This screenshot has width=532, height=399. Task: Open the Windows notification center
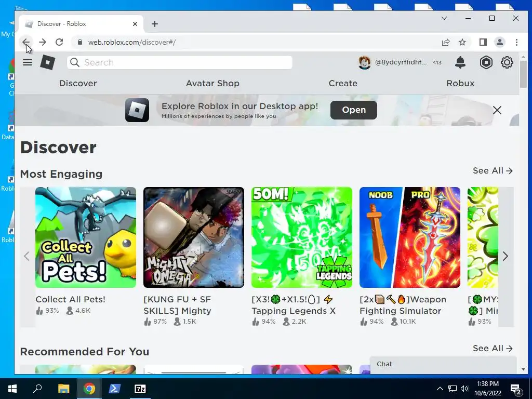pyautogui.click(x=516, y=389)
